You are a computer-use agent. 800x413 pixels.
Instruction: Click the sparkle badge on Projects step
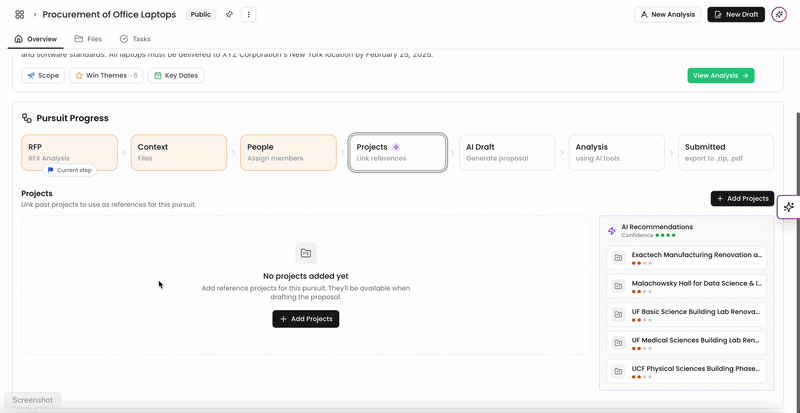click(x=396, y=147)
